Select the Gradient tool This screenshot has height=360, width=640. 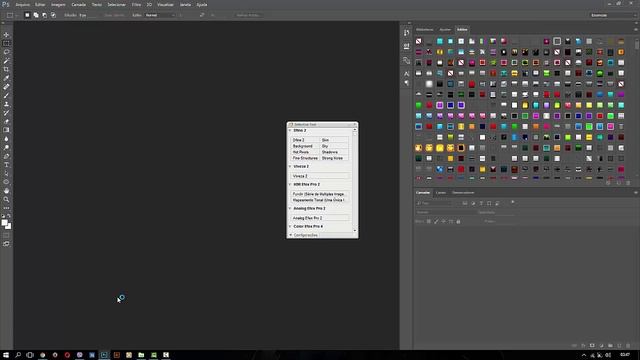pos(6,130)
